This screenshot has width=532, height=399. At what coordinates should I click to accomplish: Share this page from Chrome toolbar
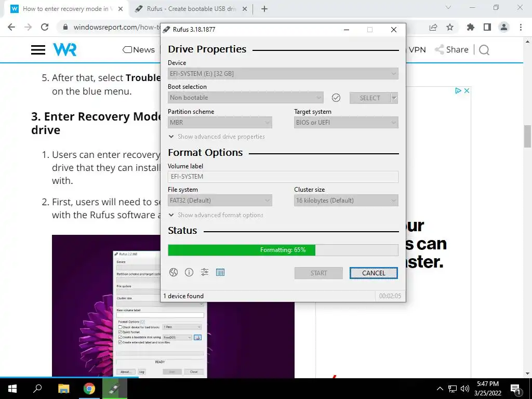tap(433, 27)
